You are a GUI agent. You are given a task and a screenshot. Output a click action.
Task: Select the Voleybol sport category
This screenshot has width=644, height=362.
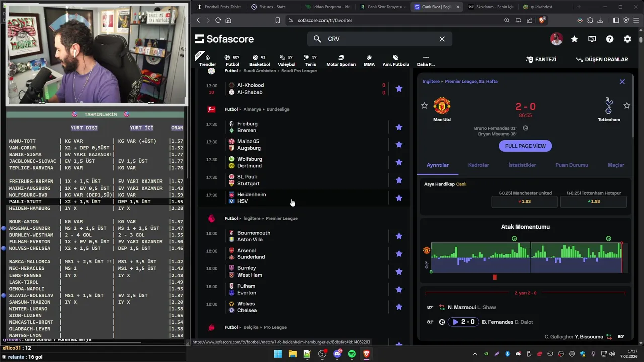point(286,60)
